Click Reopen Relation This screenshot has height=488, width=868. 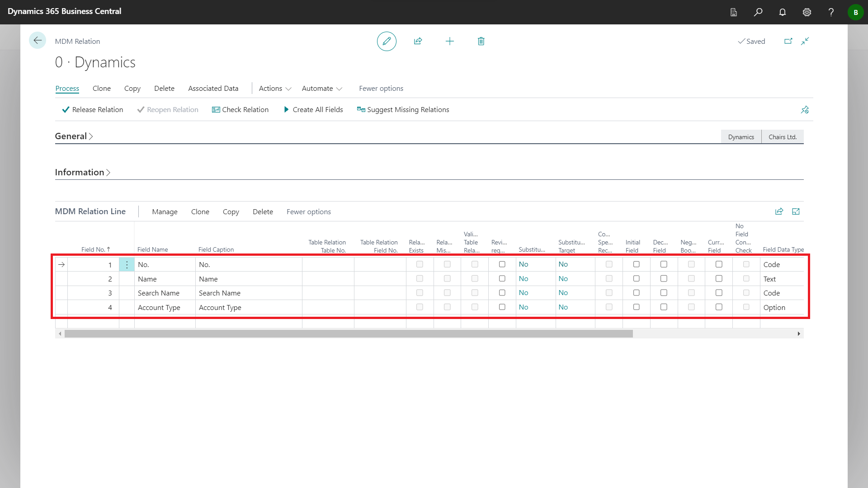point(168,110)
